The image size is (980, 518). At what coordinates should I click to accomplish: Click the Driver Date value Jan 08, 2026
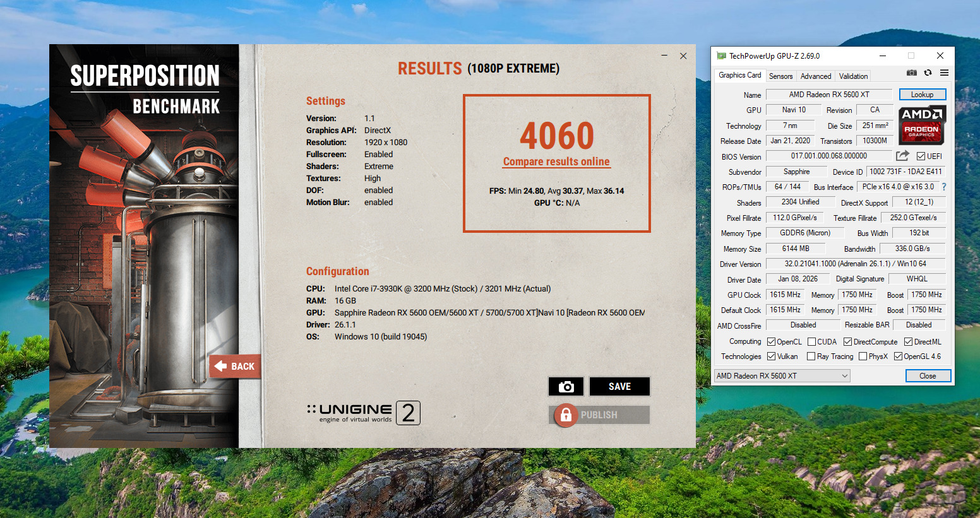(x=798, y=279)
